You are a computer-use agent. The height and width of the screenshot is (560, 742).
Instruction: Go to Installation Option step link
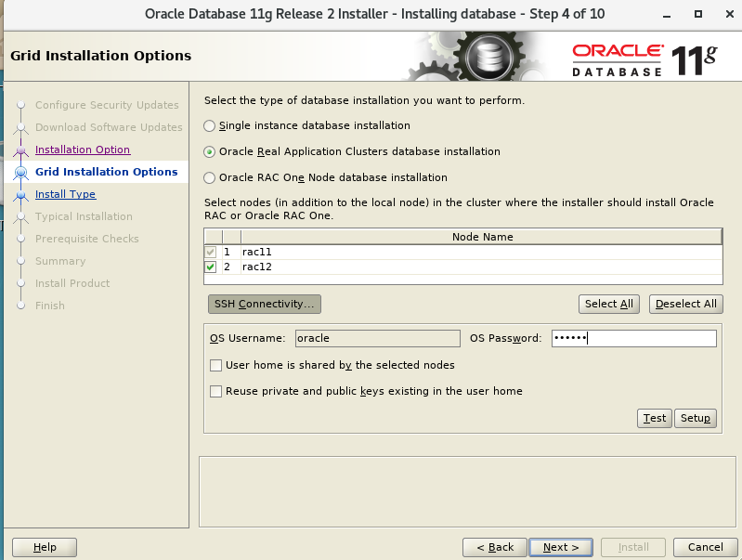click(x=83, y=150)
